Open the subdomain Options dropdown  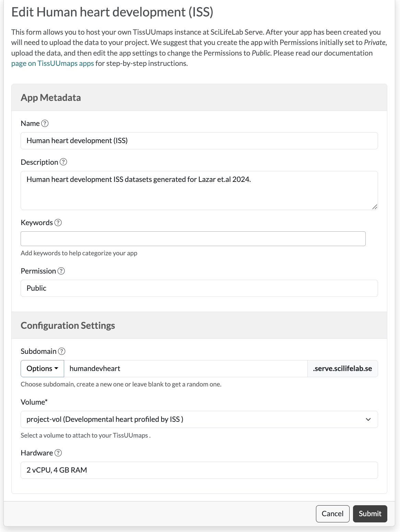[x=42, y=369]
